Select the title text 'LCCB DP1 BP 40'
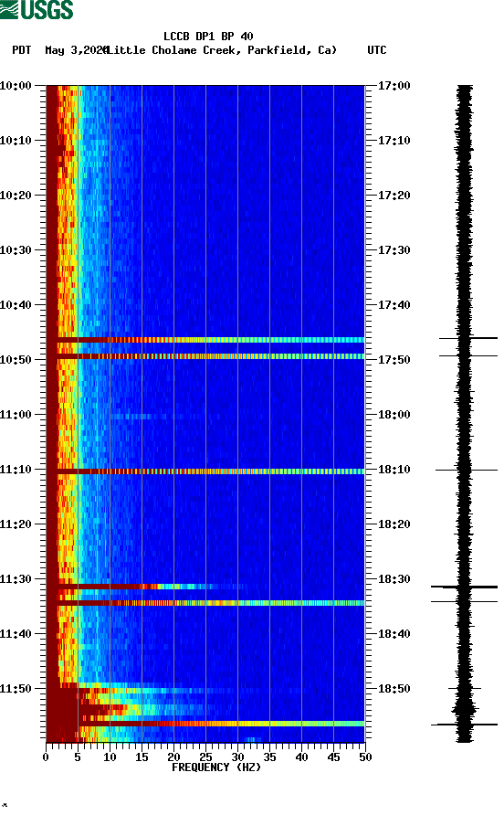This screenshot has height=815, width=504. click(208, 37)
